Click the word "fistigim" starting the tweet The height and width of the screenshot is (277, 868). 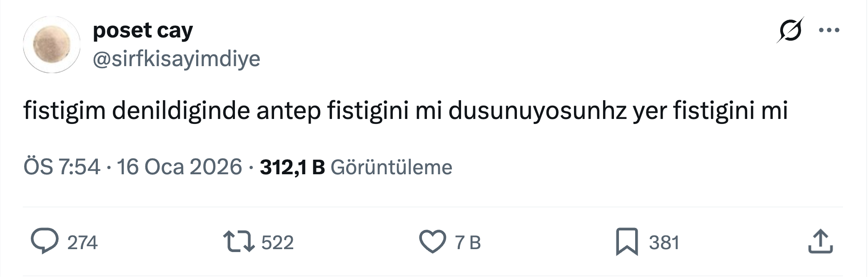coord(65,111)
